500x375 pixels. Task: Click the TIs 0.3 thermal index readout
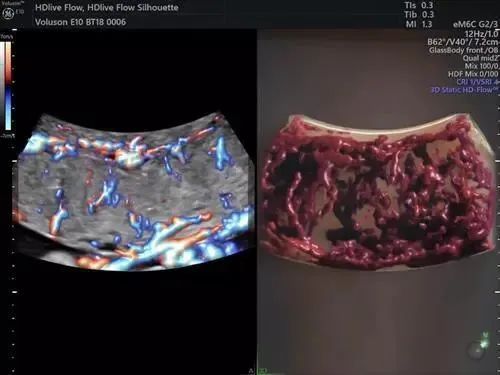(x=419, y=5)
